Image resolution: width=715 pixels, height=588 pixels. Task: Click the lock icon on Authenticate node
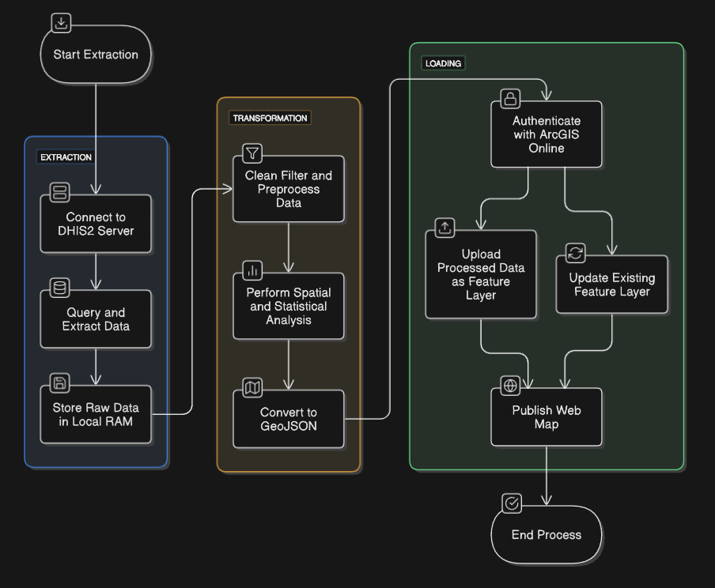(x=511, y=99)
